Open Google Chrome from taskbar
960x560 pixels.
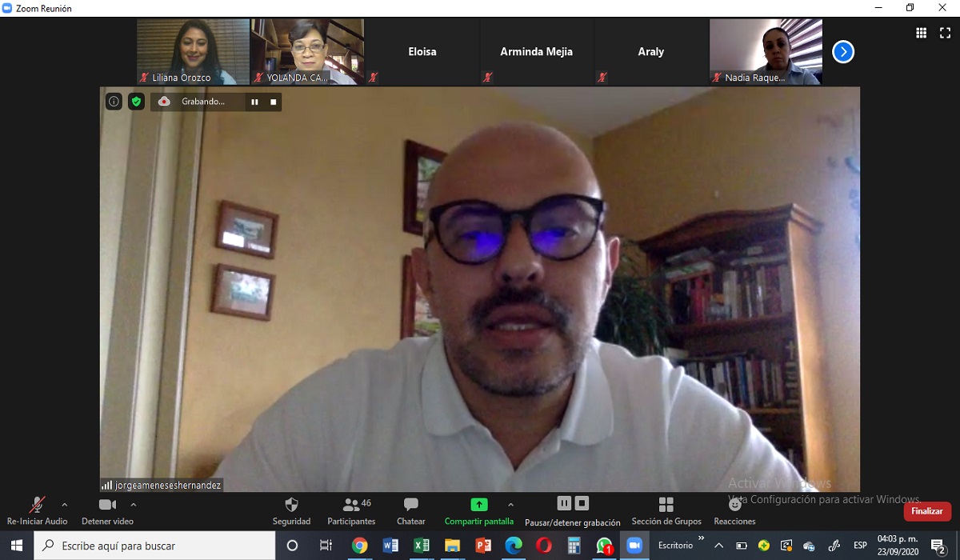pos(360,546)
